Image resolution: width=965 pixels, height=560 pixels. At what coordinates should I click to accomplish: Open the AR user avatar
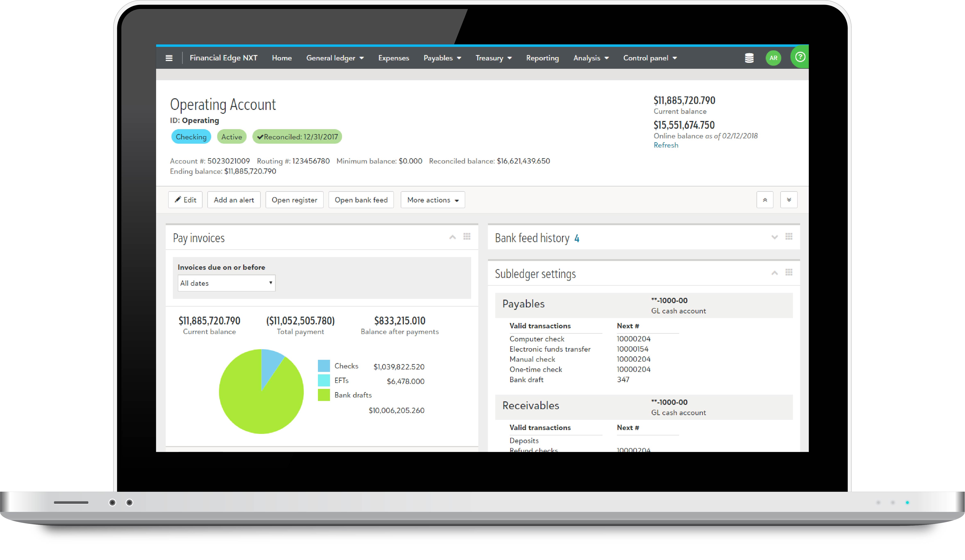click(773, 58)
